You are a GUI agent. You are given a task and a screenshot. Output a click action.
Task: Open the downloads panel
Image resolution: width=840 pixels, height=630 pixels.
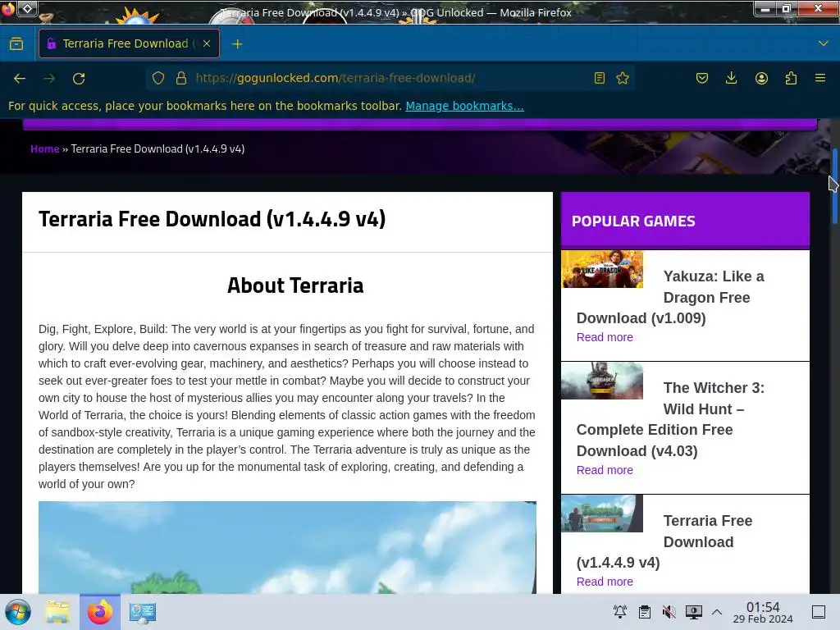[x=731, y=78]
